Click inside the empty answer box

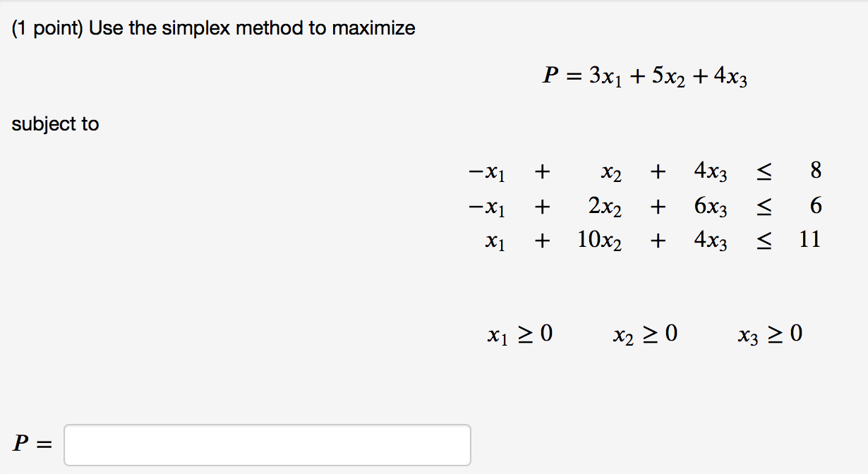coord(268,445)
